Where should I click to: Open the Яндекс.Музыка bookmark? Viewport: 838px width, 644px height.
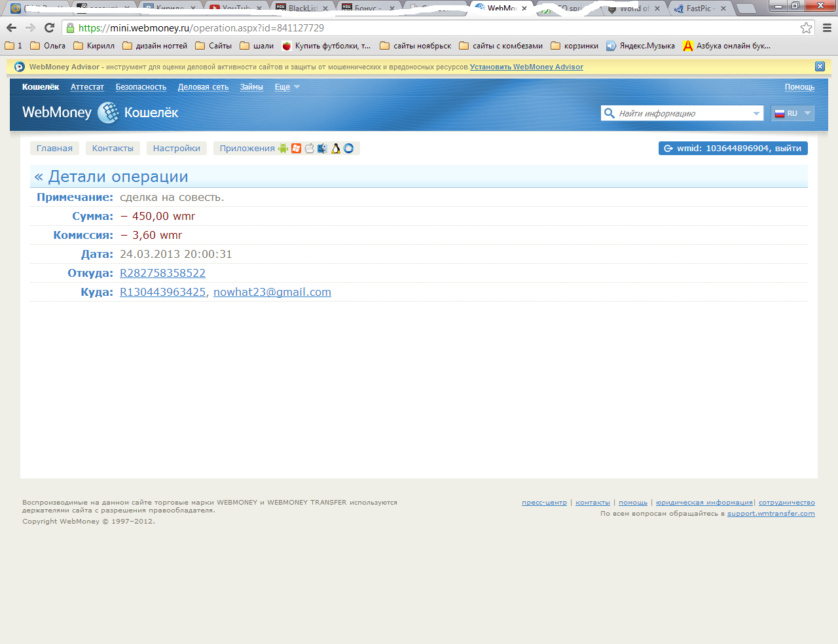(x=640, y=46)
